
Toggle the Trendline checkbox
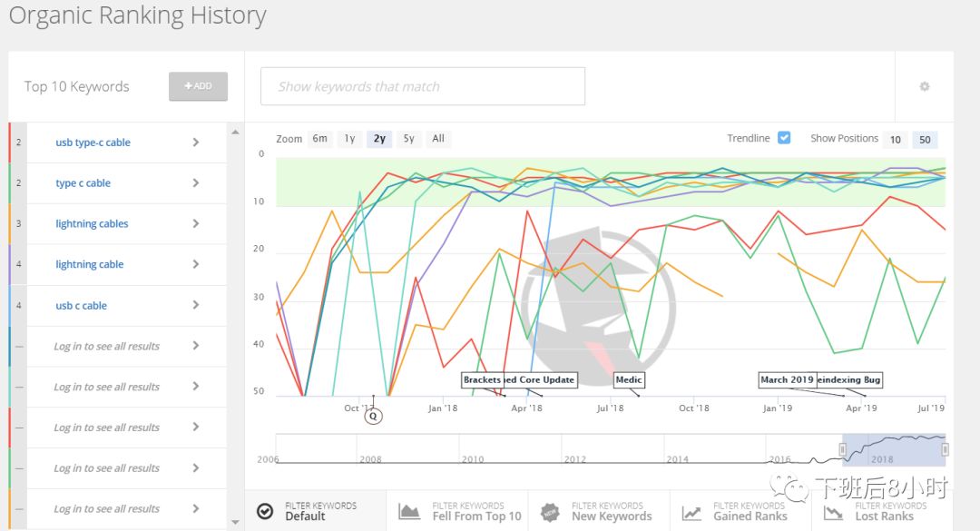pos(784,138)
